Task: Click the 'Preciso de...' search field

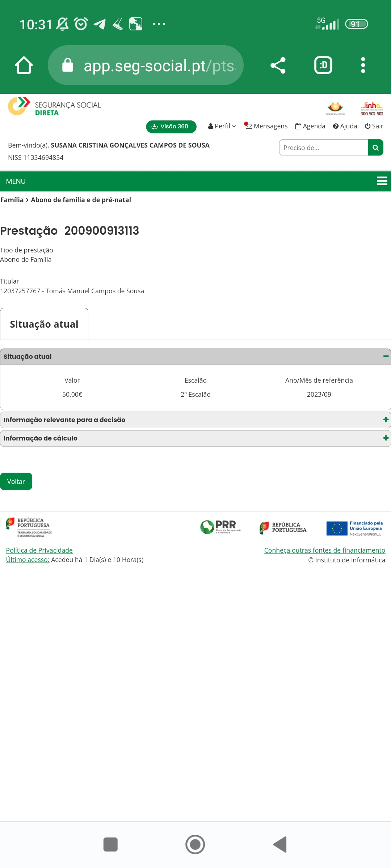Action: point(323,148)
